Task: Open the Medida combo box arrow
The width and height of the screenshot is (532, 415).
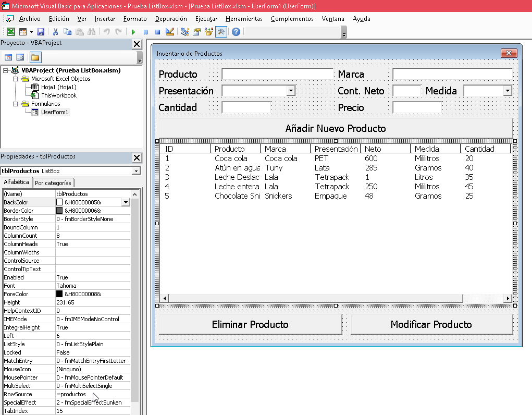Action: coord(507,91)
